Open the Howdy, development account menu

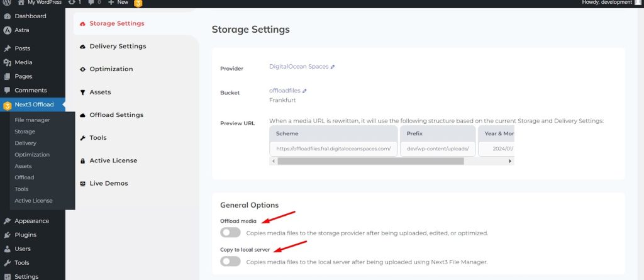(612, 2)
